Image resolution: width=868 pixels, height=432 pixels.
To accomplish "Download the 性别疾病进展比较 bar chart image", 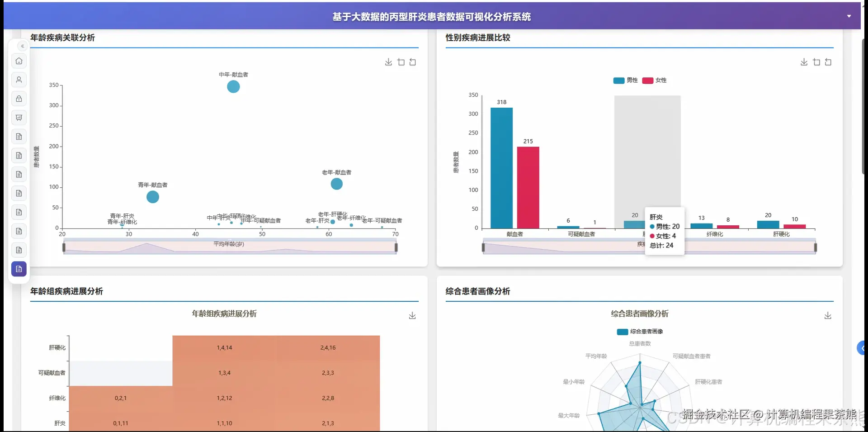I will [804, 62].
